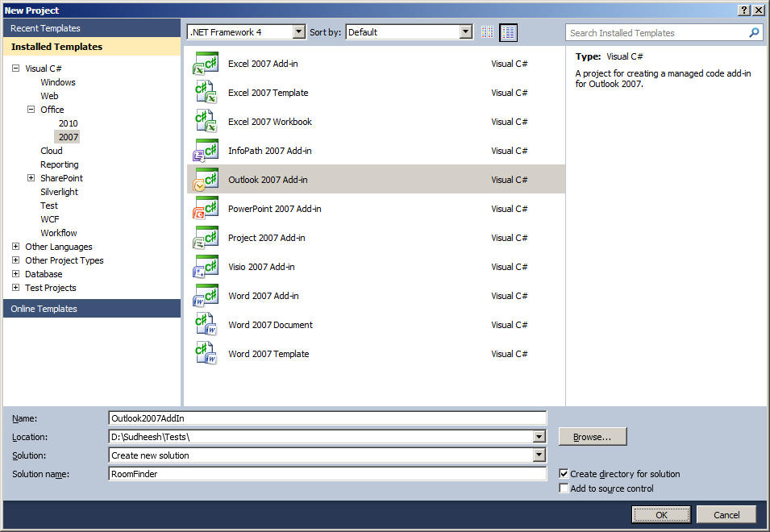The image size is (770, 532).
Task: Click the Cancel button
Action: pyautogui.click(x=726, y=515)
